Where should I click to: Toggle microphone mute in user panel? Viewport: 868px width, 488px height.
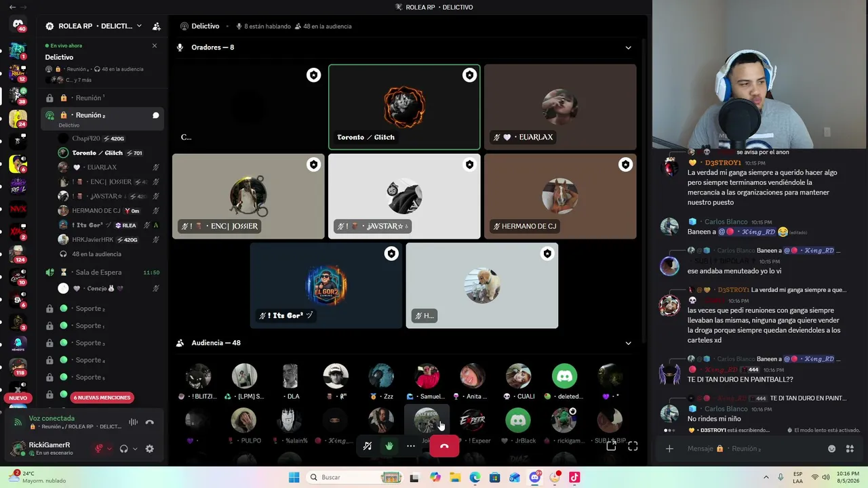pyautogui.click(x=99, y=449)
